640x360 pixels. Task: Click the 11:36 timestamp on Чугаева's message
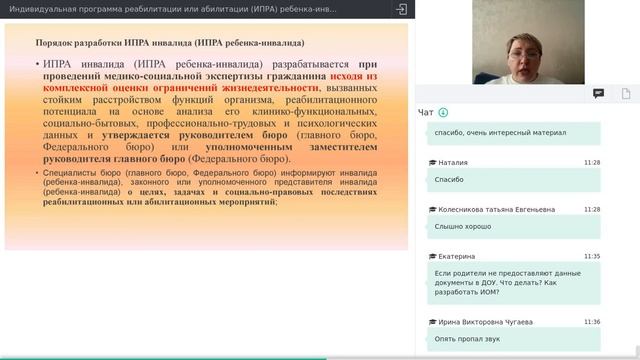[x=592, y=322]
